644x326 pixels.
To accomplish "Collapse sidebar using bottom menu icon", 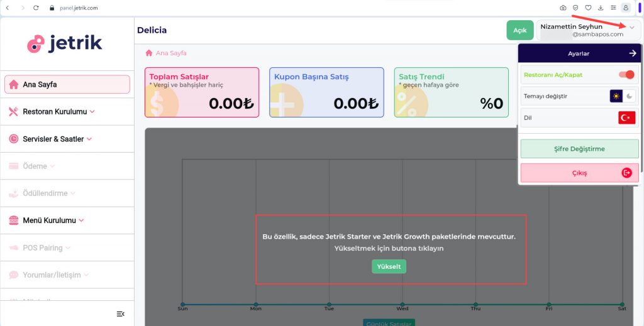I will click(121, 313).
